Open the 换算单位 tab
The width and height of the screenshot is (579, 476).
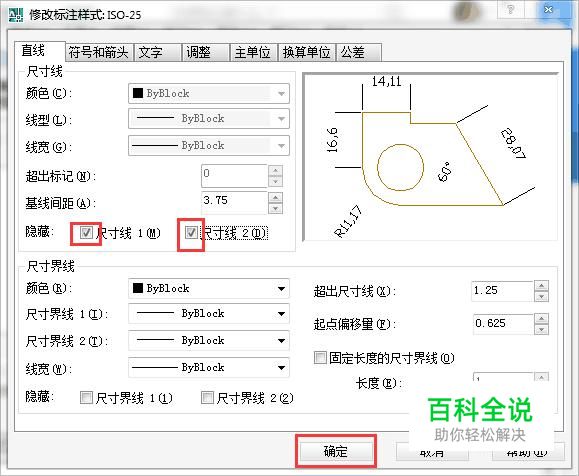[306, 52]
